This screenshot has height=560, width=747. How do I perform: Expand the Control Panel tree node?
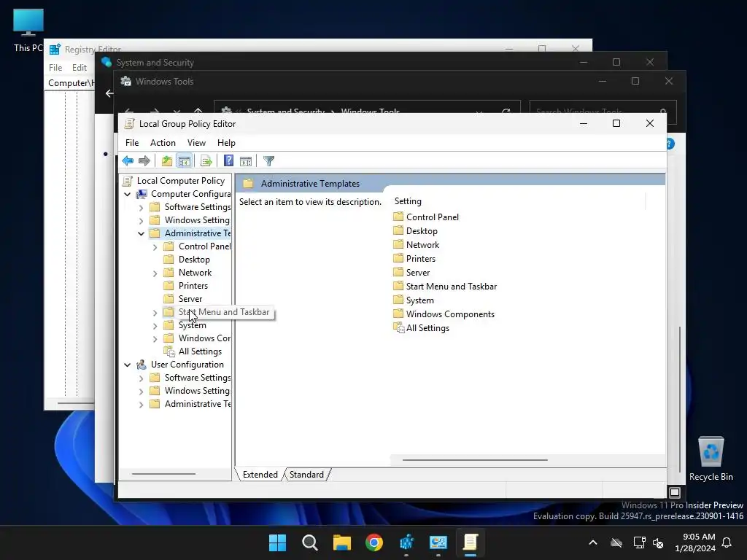tap(155, 247)
